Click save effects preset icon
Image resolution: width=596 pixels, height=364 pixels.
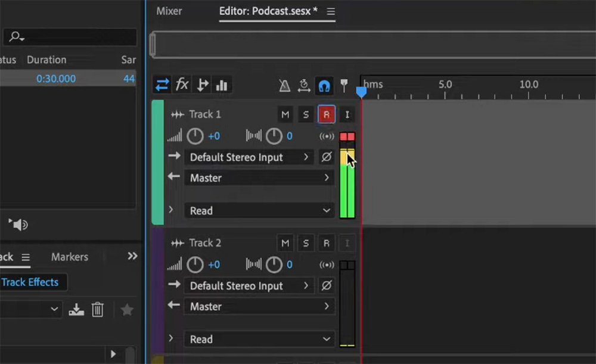click(x=76, y=310)
